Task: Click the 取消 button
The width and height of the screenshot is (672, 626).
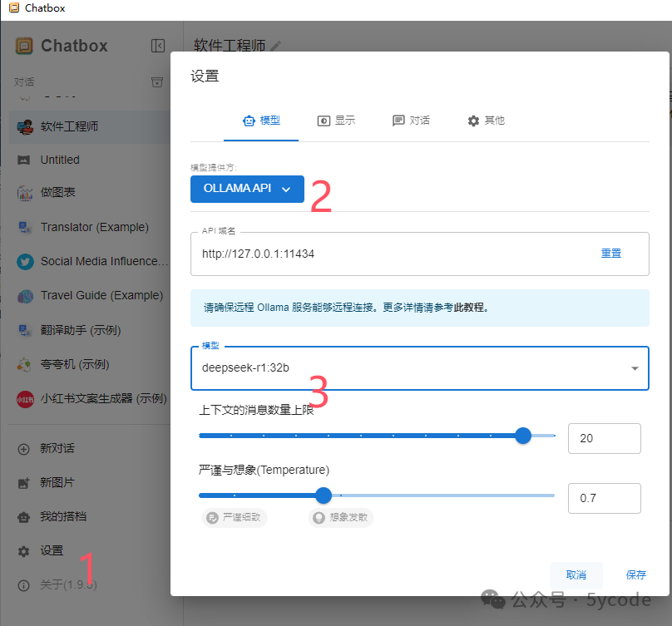Action: 576,575
